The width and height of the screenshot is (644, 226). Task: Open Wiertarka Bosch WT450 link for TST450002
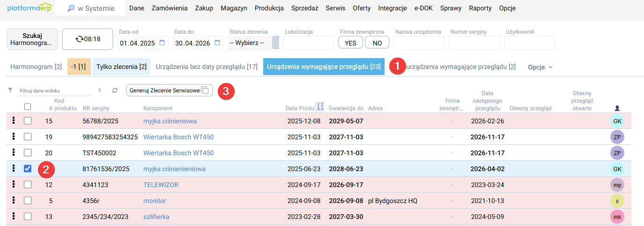pyautogui.click(x=178, y=153)
